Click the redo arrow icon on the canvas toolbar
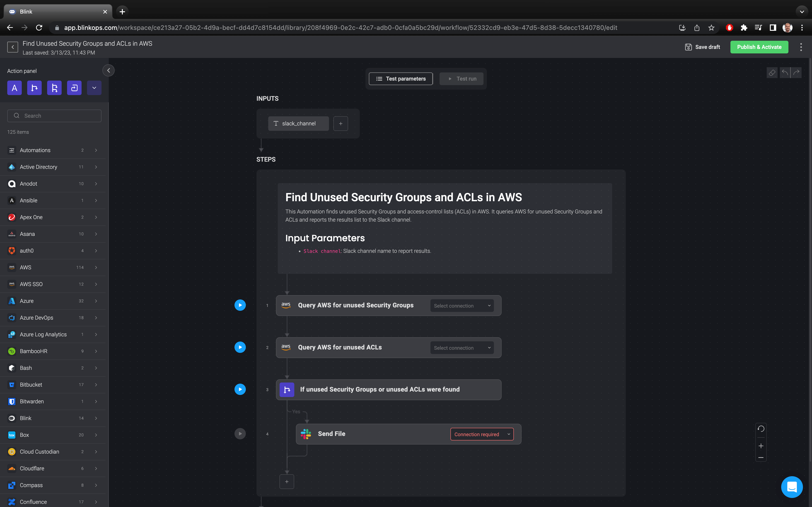Viewport: 812px width, 507px height. coord(797,72)
